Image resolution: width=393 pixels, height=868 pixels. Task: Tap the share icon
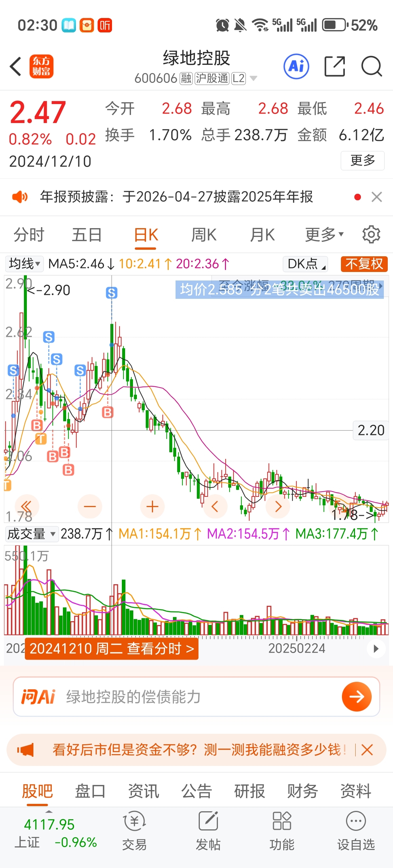point(335,66)
